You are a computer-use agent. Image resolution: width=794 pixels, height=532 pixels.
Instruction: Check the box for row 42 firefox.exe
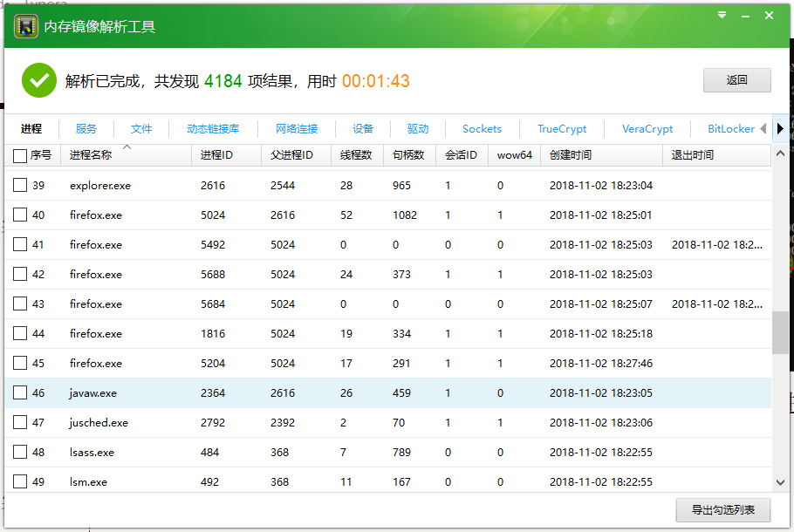point(20,274)
